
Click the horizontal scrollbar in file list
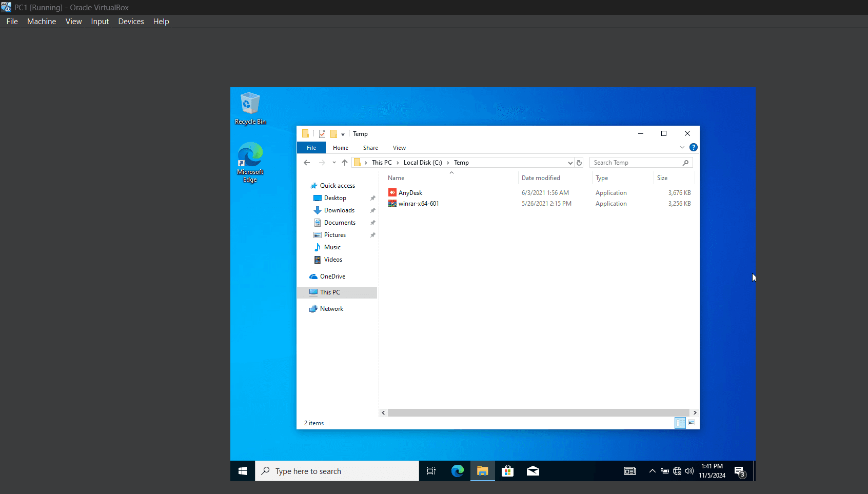coord(539,412)
